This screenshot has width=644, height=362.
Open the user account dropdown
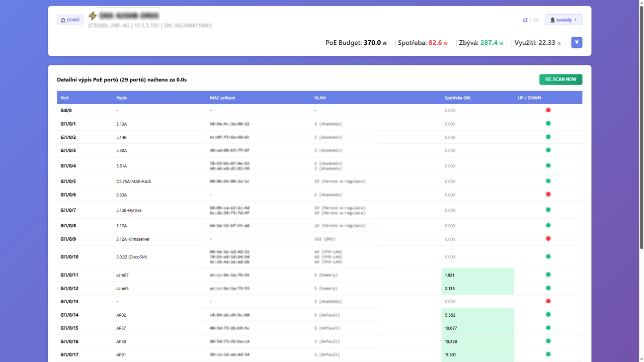(x=563, y=20)
